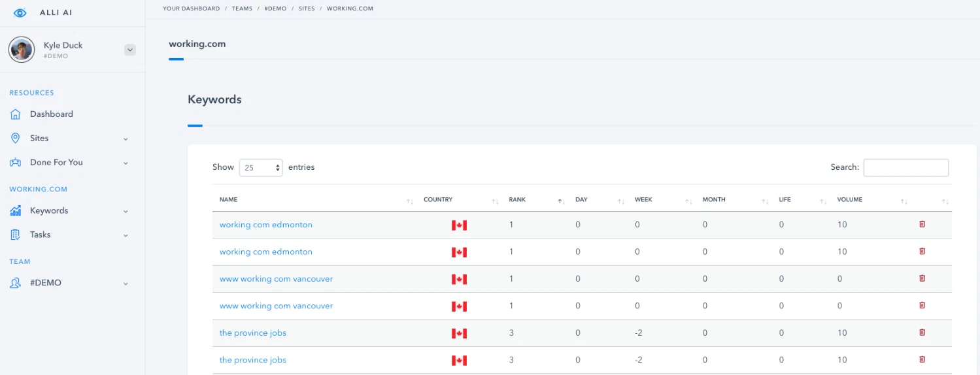Click the Done For You gamepad icon
The width and height of the screenshot is (980, 375).
tap(16, 163)
